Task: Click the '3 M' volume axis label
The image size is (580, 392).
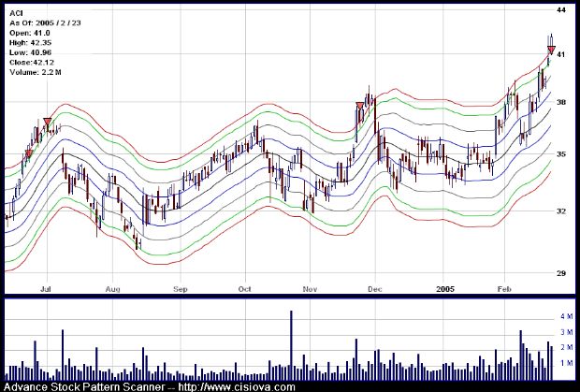Action: pyautogui.click(x=566, y=332)
